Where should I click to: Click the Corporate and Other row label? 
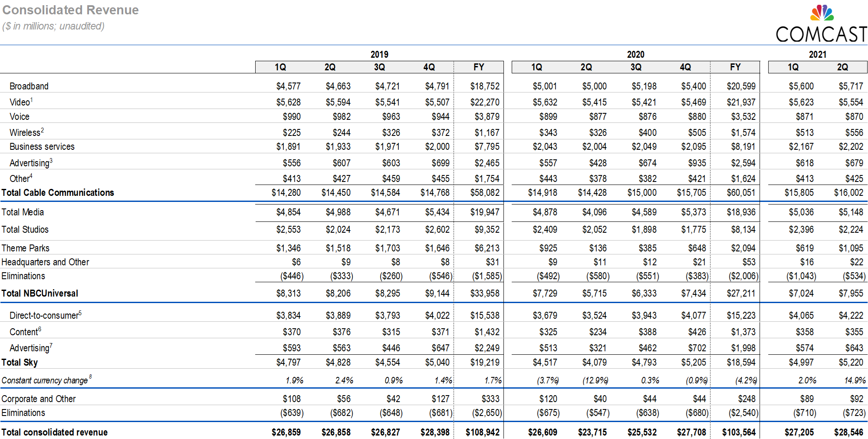point(39,399)
